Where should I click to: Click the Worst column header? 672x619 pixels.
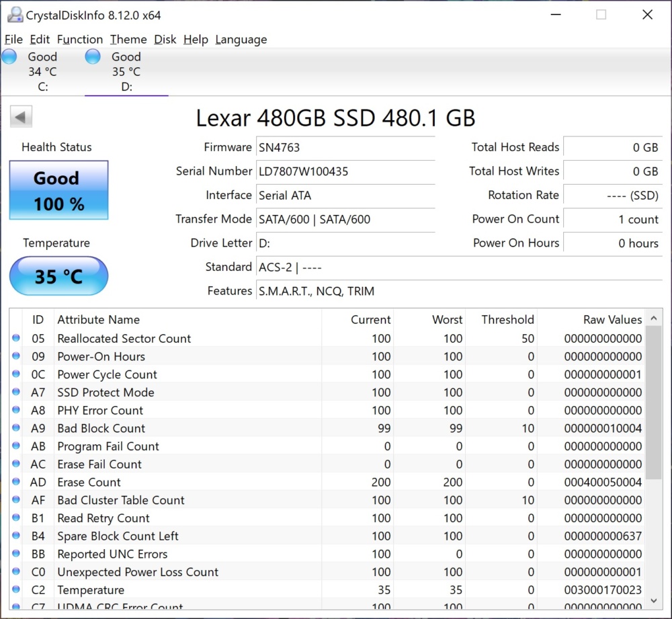(429, 319)
